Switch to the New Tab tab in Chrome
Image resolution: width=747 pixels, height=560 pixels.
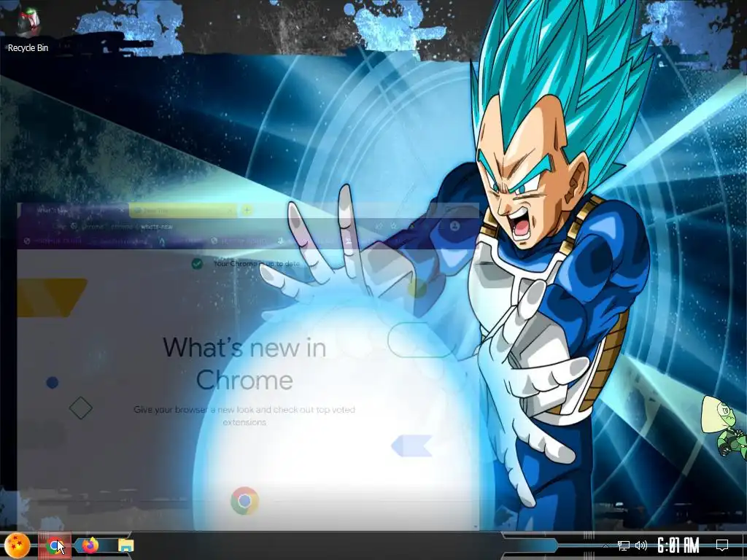pyautogui.click(x=183, y=211)
